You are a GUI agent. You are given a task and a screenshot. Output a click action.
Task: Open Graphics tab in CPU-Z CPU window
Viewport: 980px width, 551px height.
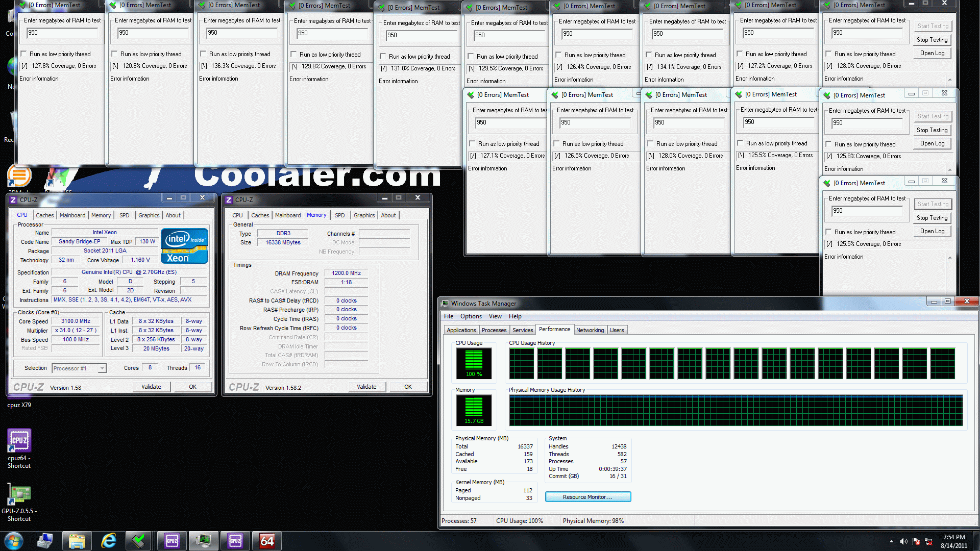[149, 215]
